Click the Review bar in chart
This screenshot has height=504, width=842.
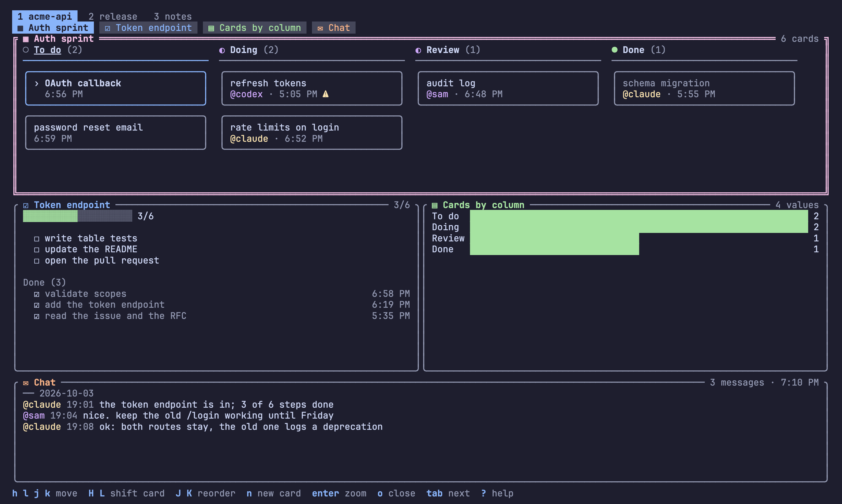pyautogui.click(x=555, y=238)
